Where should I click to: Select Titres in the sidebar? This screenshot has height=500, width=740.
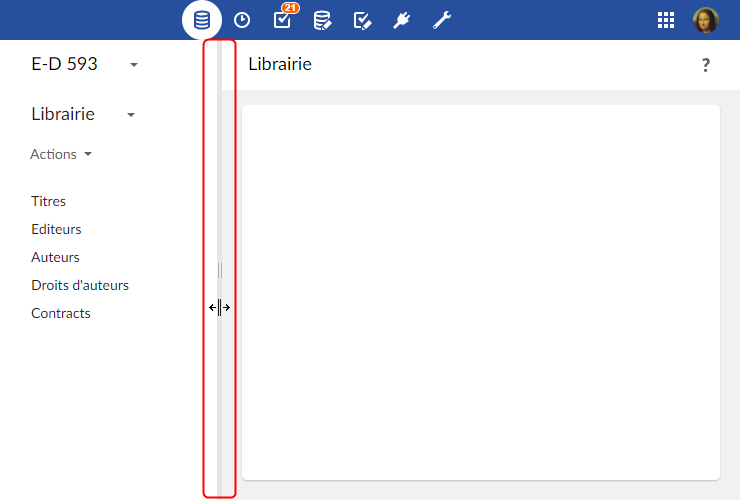point(48,201)
